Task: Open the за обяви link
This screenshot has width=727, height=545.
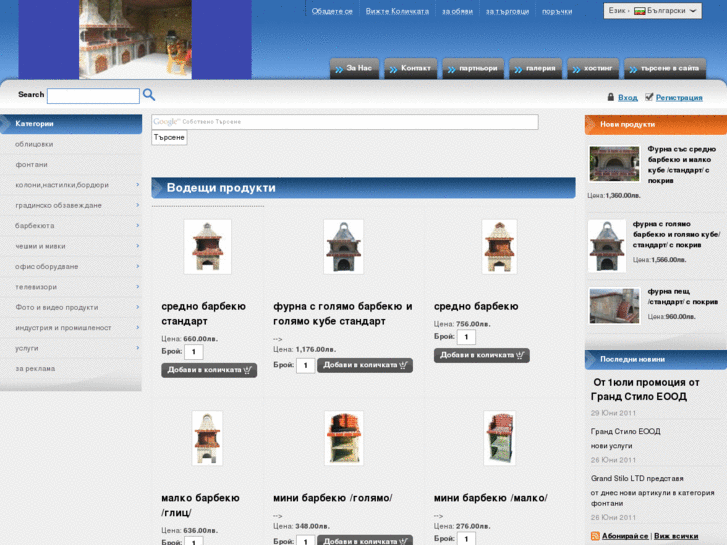Action: coord(457,11)
